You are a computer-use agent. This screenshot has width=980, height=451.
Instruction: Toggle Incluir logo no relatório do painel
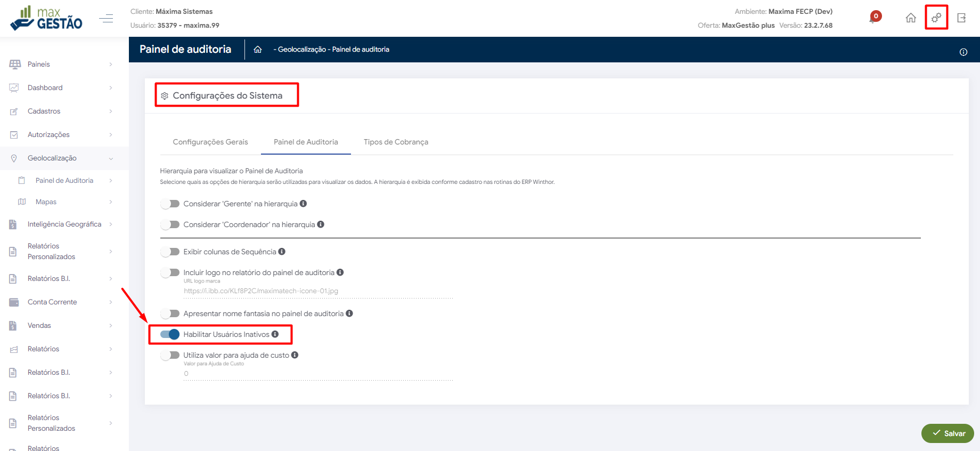pyautogui.click(x=170, y=272)
